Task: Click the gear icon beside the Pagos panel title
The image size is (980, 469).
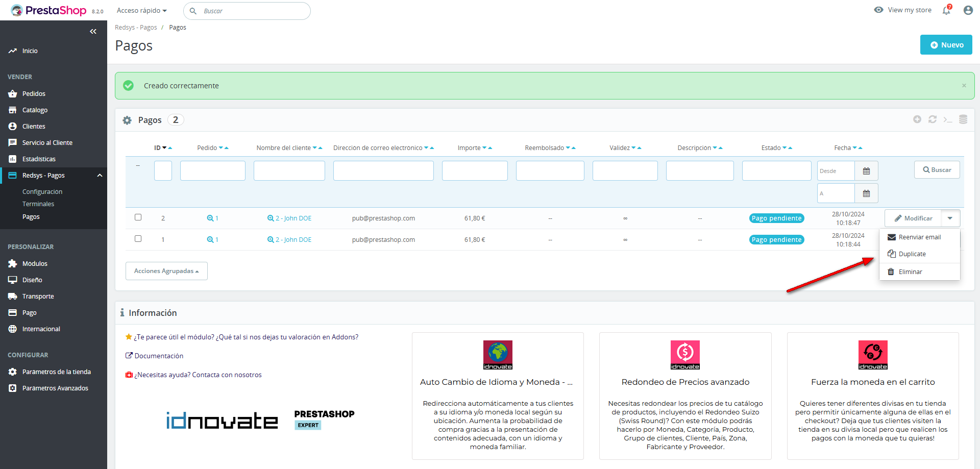Action: (x=127, y=120)
